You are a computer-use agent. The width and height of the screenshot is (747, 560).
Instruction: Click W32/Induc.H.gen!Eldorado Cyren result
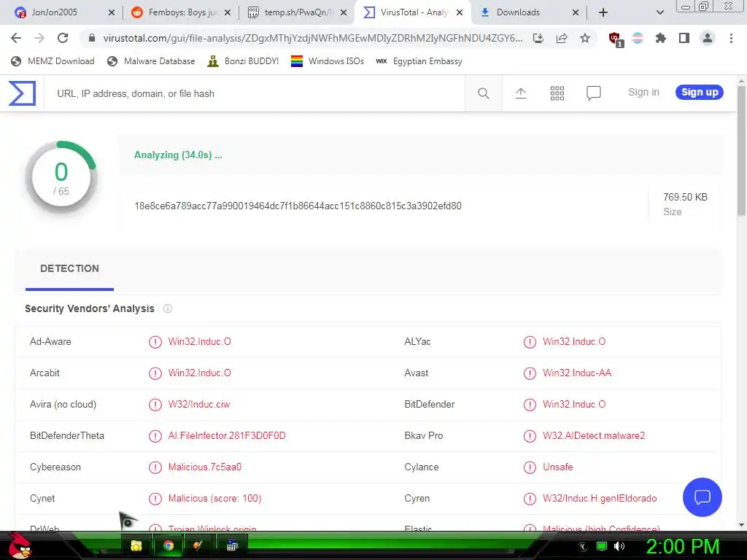[600, 499]
